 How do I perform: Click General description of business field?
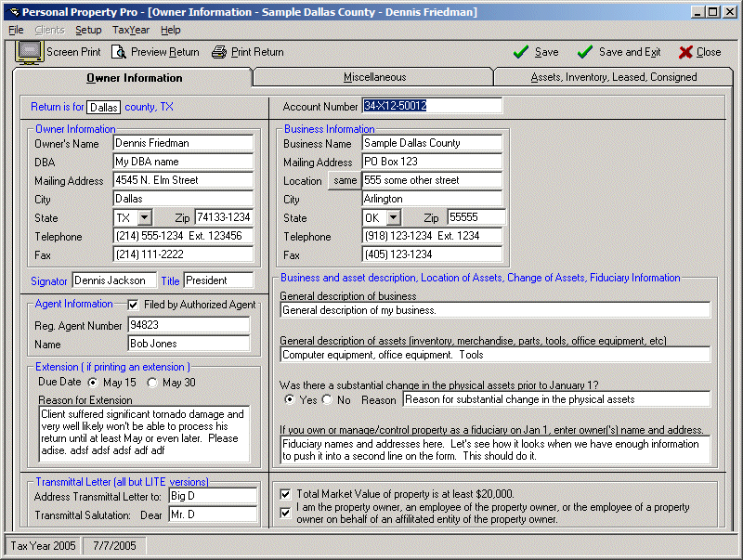click(x=495, y=310)
